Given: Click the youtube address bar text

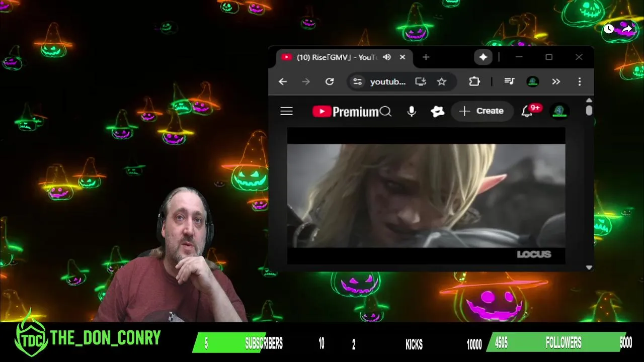Looking at the screenshot, I should pos(388,82).
